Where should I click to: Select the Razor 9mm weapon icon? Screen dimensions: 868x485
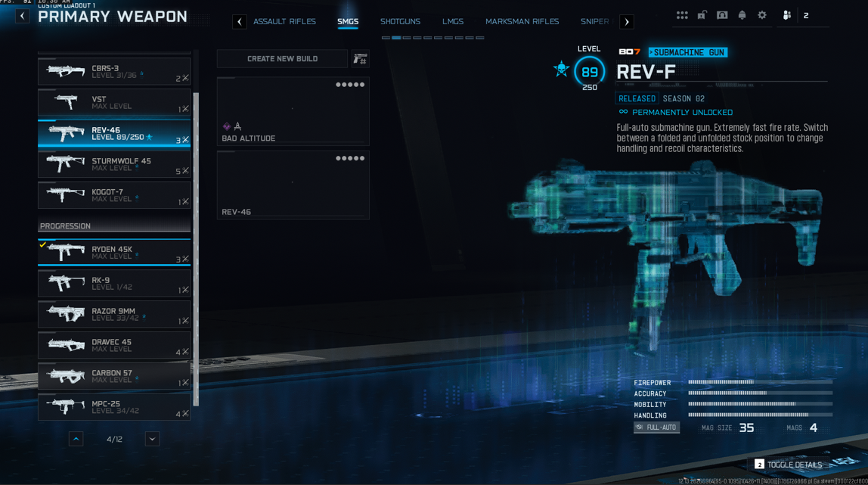[65, 314]
